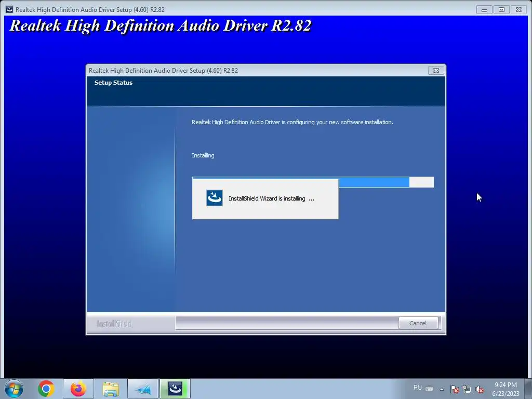The height and width of the screenshot is (399, 532).
Task: Click the installer icon in title bar
Action: coord(9,9)
